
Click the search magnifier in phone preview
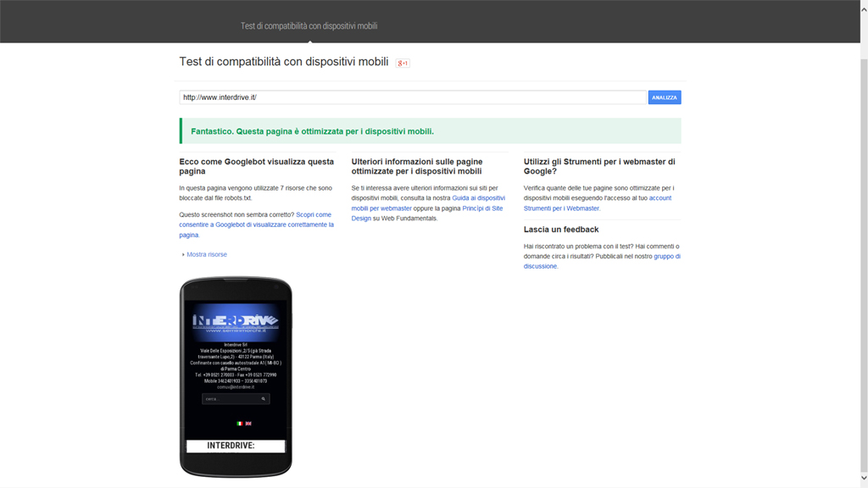coord(264,398)
